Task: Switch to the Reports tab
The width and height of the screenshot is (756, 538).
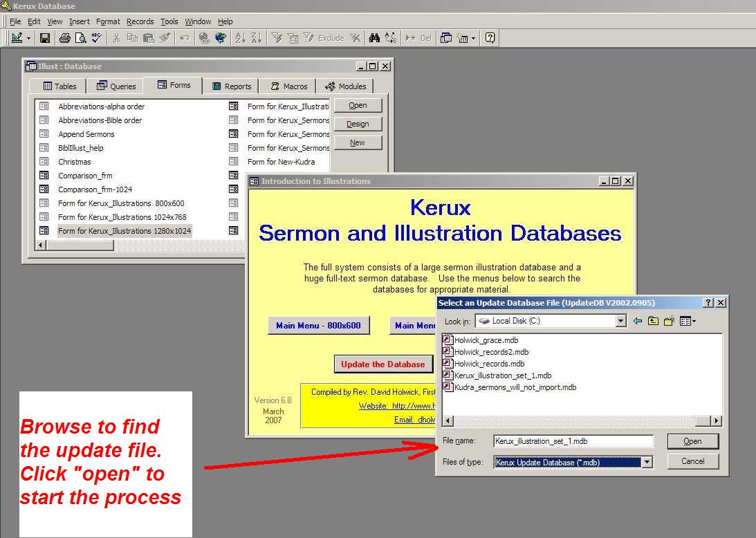Action: [x=232, y=86]
